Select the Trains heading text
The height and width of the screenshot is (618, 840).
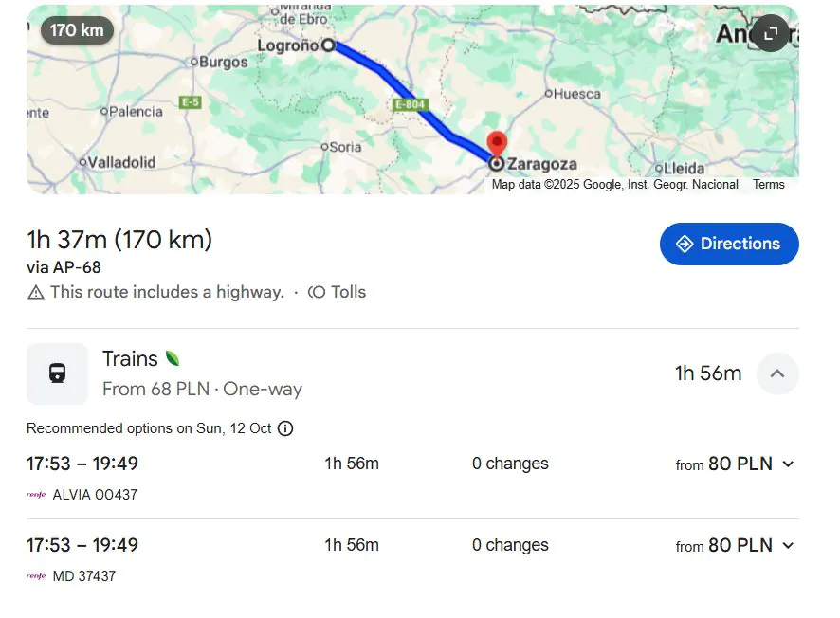pos(130,359)
